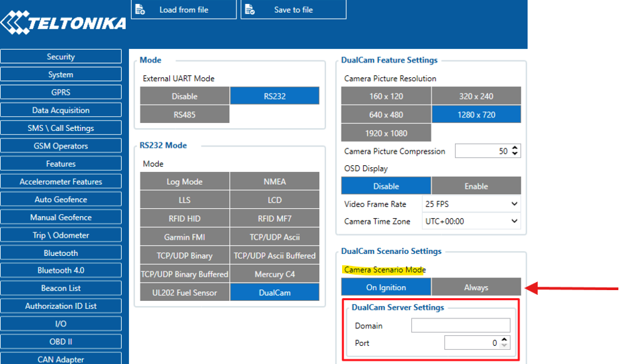Set picture resolution to 320 x 240
The height and width of the screenshot is (364, 619).
pos(476,96)
